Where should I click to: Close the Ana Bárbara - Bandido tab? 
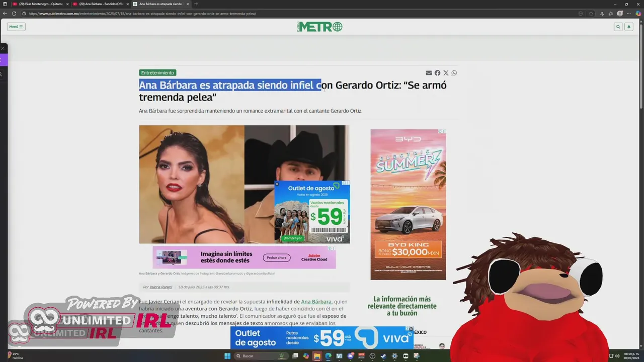[x=127, y=4]
